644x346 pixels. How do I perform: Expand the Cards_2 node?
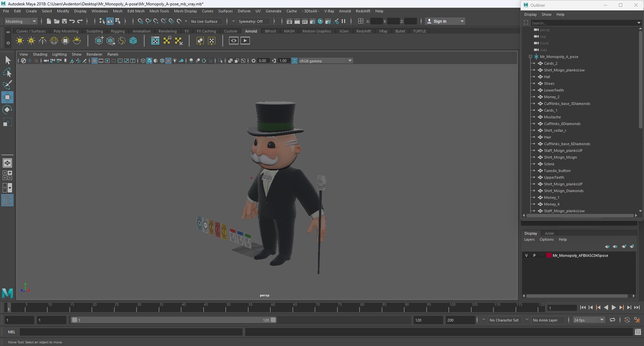534,63
